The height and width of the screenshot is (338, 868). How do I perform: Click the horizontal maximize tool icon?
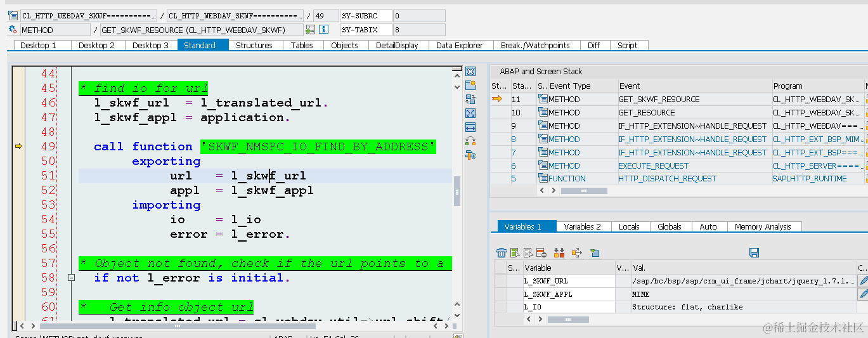[x=470, y=127]
